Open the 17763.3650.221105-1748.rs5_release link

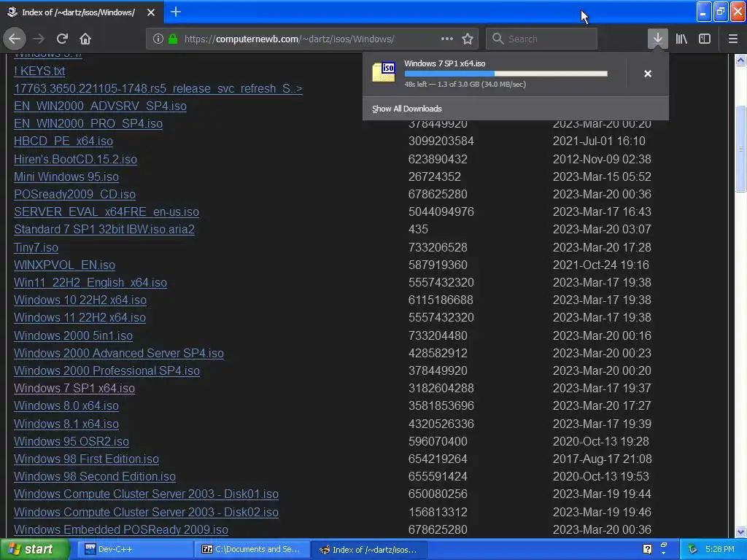click(x=158, y=88)
